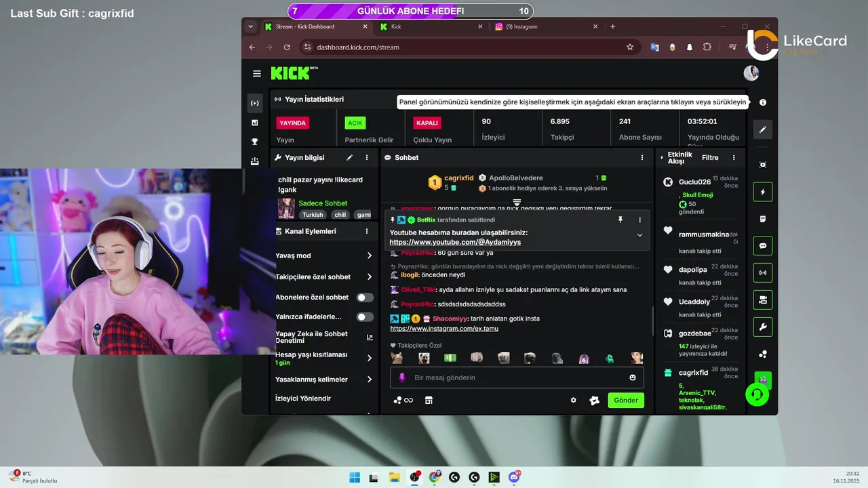Open the Kanal Eylemleri three-dot menu
The image size is (868, 488).
click(x=367, y=231)
